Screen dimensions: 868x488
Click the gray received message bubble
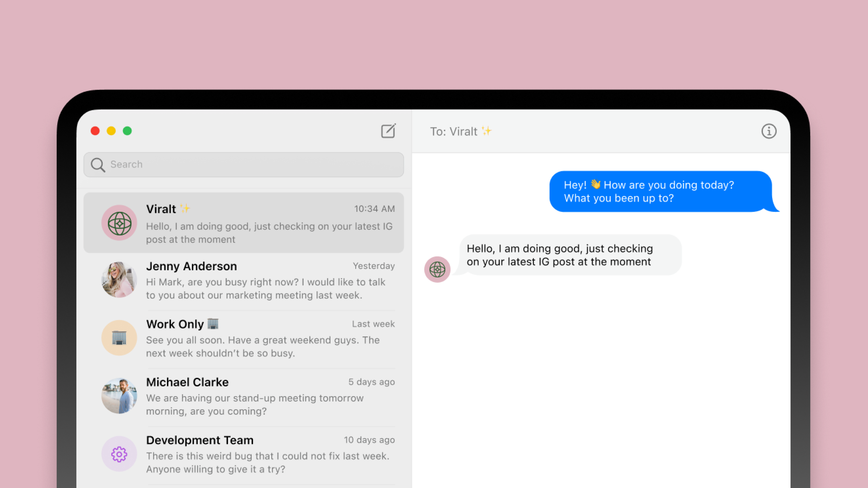(x=569, y=255)
